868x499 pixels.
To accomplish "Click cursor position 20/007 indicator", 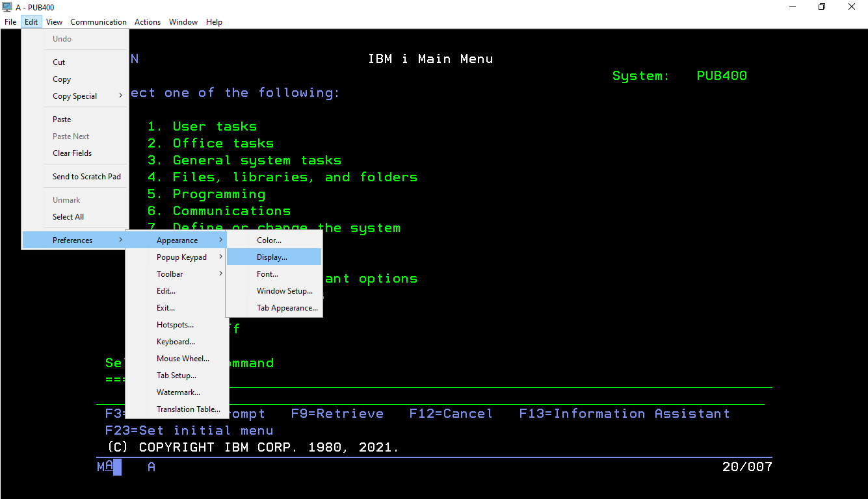I will coord(747,467).
